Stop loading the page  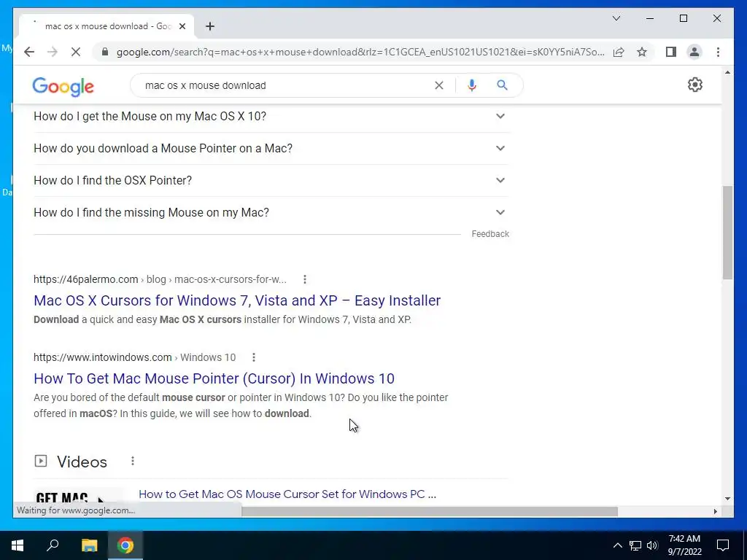pos(76,52)
